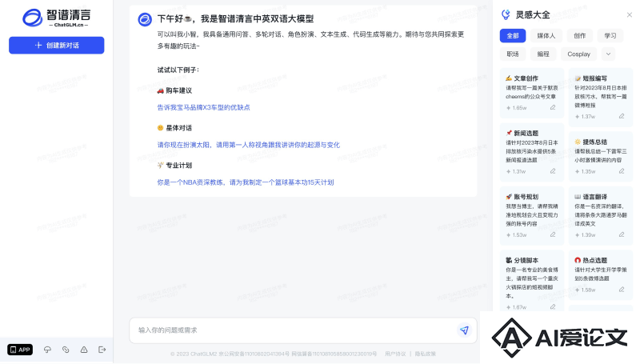The width and height of the screenshot is (640, 364).
Task: Select the 职场 category tab
Action: pyautogui.click(x=513, y=54)
